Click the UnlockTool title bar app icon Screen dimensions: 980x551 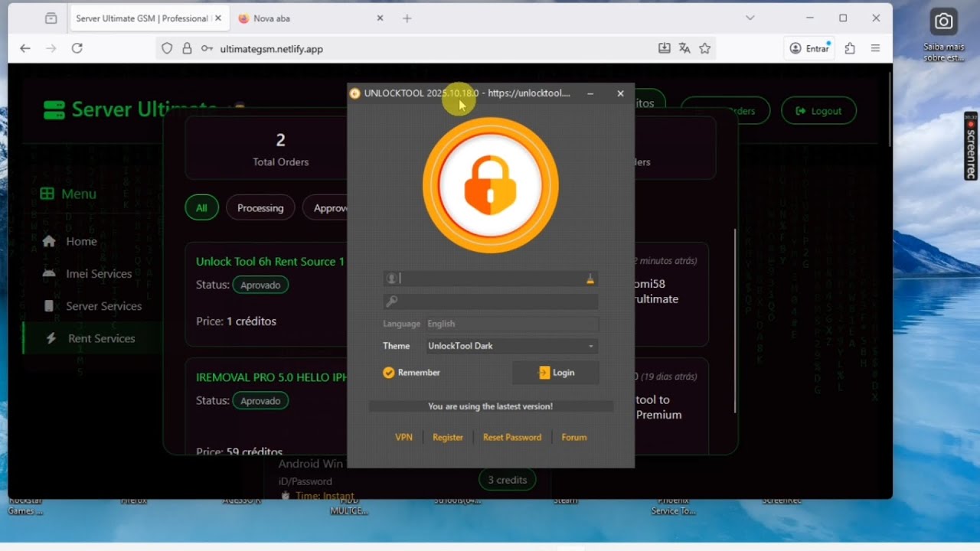click(x=354, y=93)
